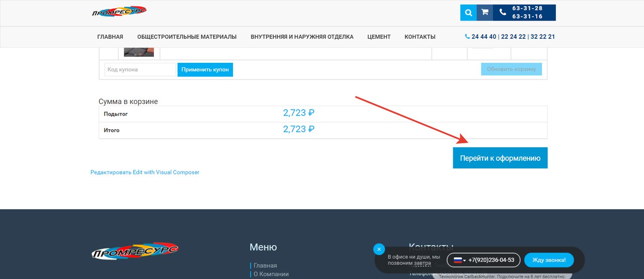Open the Главная menu item
This screenshot has height=279, width=644.
pos(110,37)
